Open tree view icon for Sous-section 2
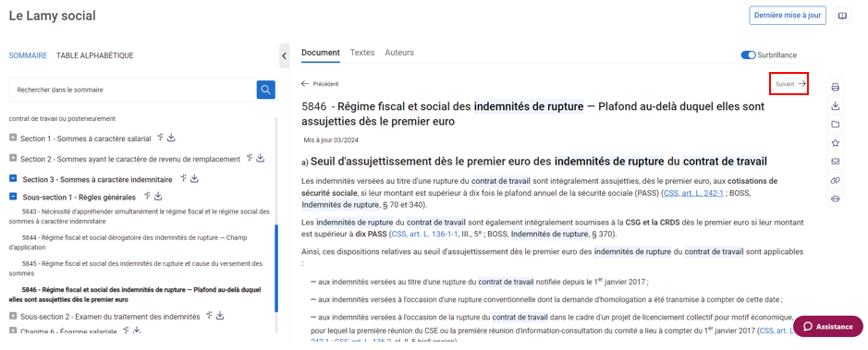 (x=209, y=316)
